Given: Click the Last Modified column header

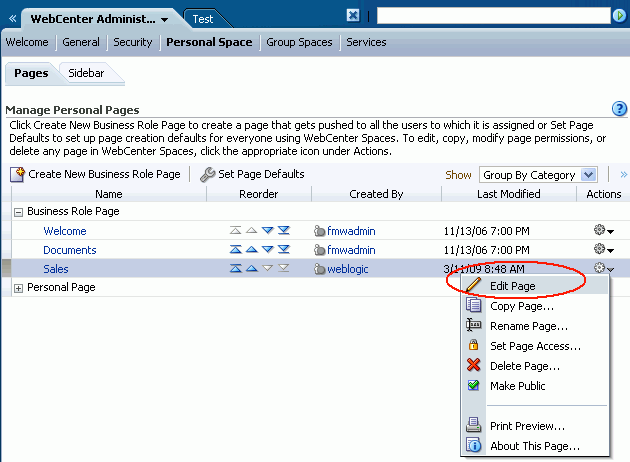Looking at the screenshot, I should coord(508,194).
